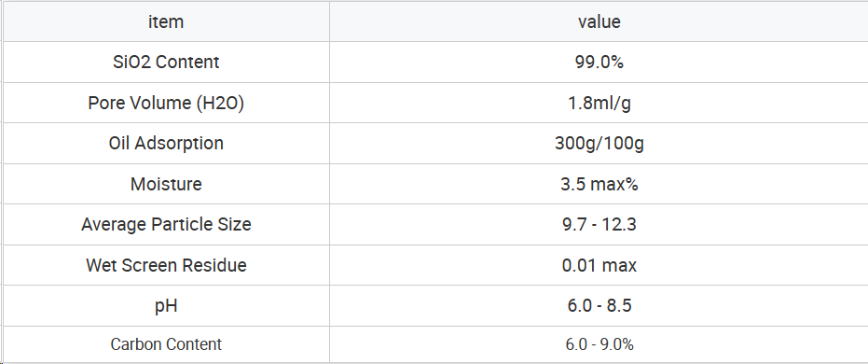
Task: Select the 9.7 - 12.3 value cell
Action: pos(599,224)
